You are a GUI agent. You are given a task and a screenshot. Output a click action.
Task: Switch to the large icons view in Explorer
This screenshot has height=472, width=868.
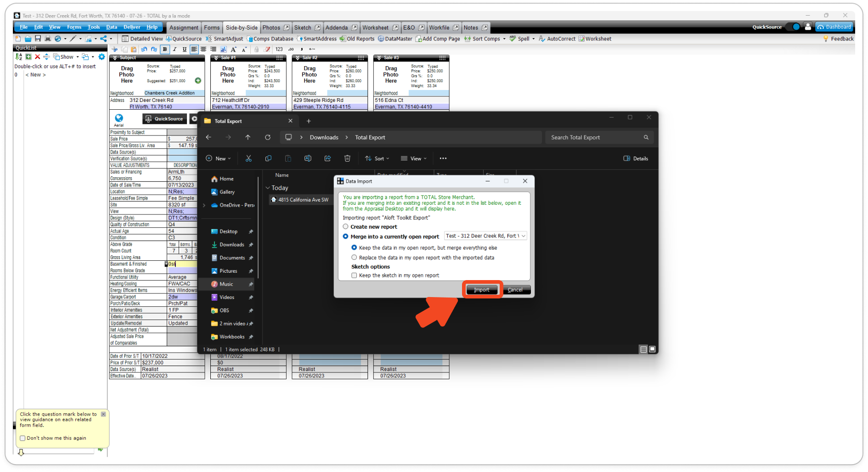point(653,349)
